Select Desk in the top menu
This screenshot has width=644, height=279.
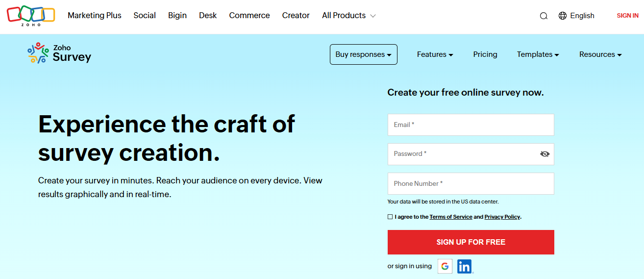click(x=208, y=16)
